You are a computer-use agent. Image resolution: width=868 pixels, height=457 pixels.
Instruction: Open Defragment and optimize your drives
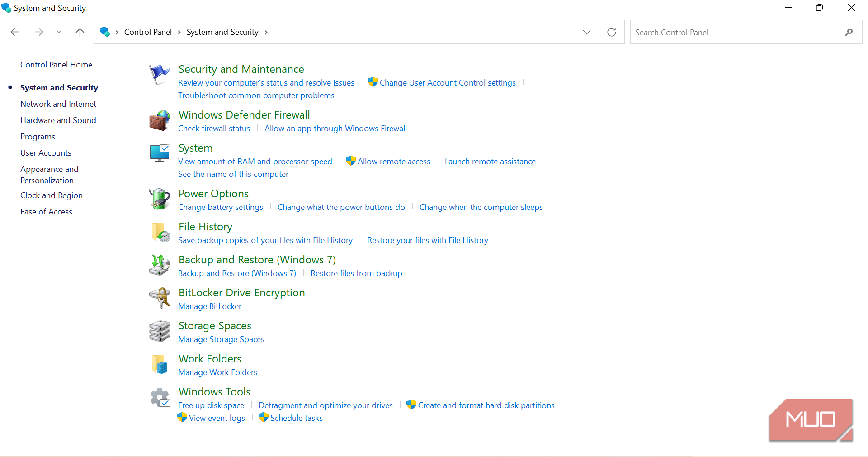[x=325, y=405]
